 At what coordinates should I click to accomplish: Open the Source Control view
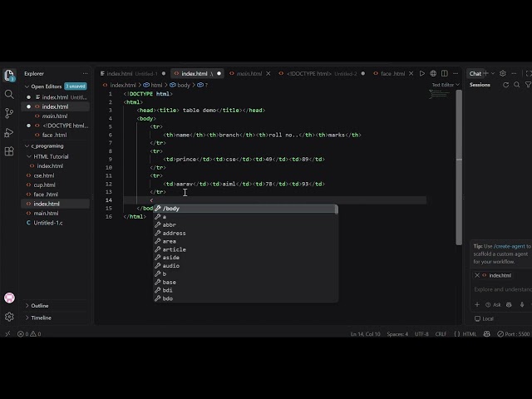click(9, 113)
